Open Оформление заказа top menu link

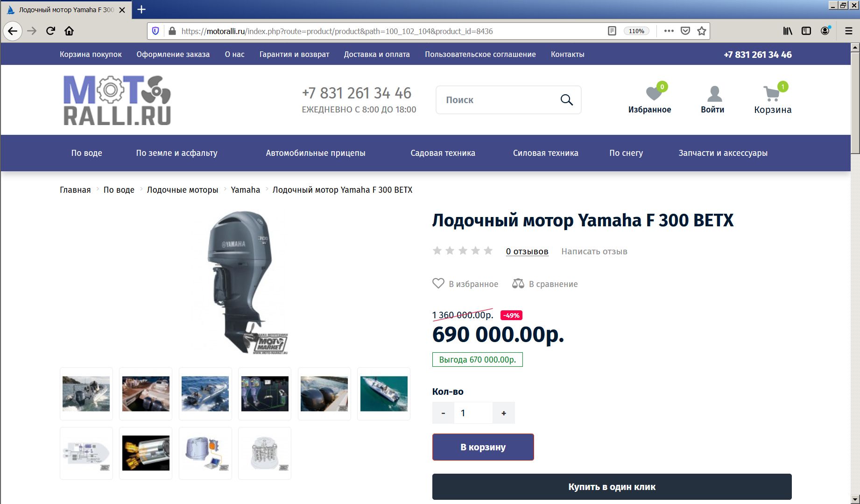tap(173, 55)
